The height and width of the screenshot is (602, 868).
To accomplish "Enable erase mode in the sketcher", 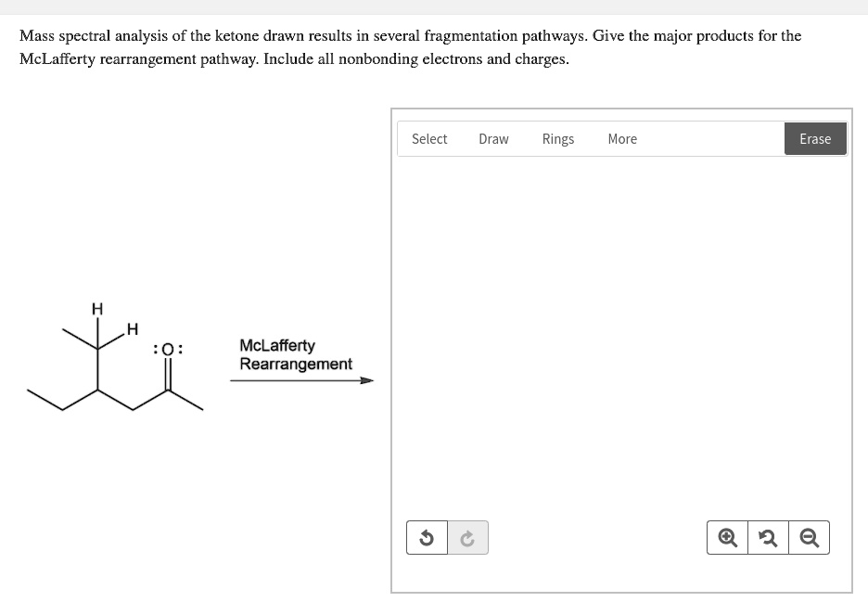I will click(814, 138).
